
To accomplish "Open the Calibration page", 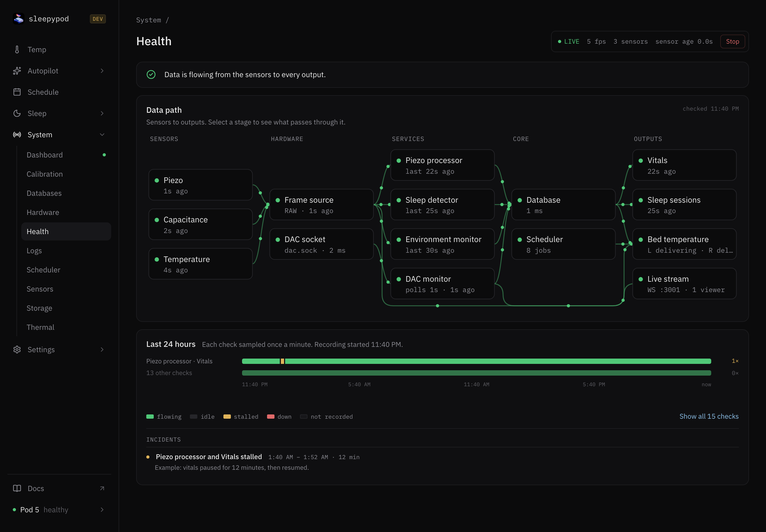I will pyautogui.click(x=66, y=174).
